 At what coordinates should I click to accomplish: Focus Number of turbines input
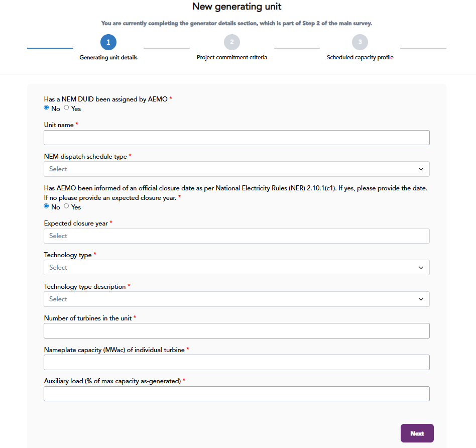tap(236, 331)
